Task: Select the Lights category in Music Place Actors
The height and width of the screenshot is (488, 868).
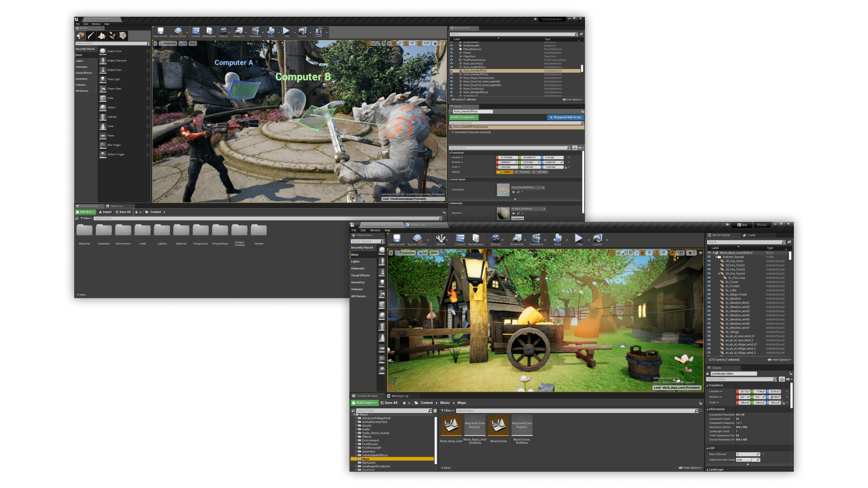Action: tap(355, 262)
